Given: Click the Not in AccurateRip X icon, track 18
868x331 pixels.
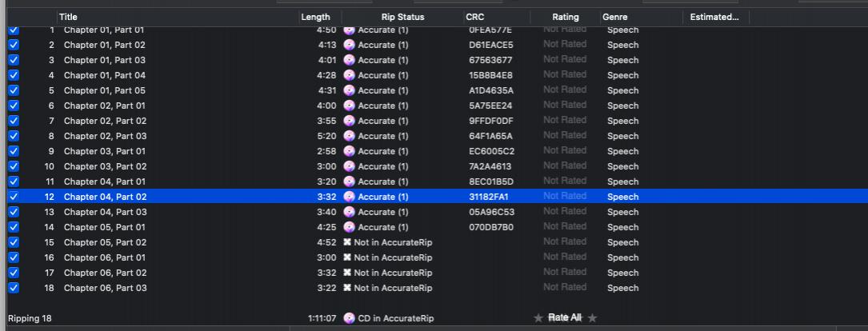Looking at the screenshot, I should [x=347, y=288].
